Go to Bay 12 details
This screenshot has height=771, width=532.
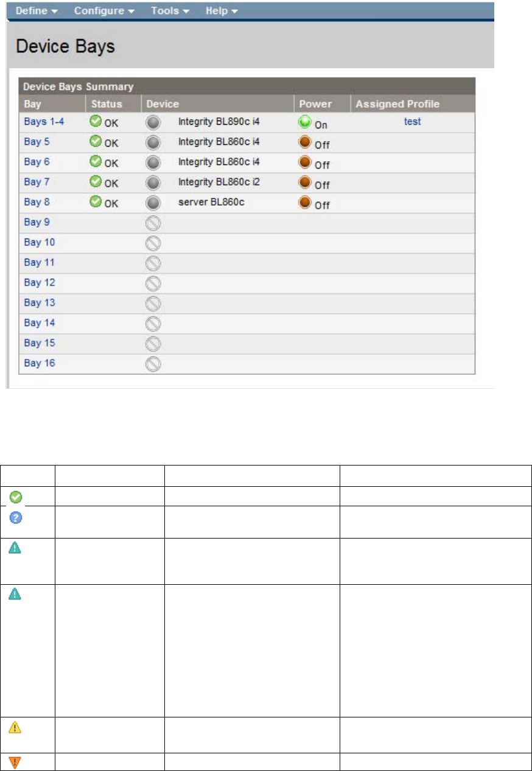(x=40, y=282)
